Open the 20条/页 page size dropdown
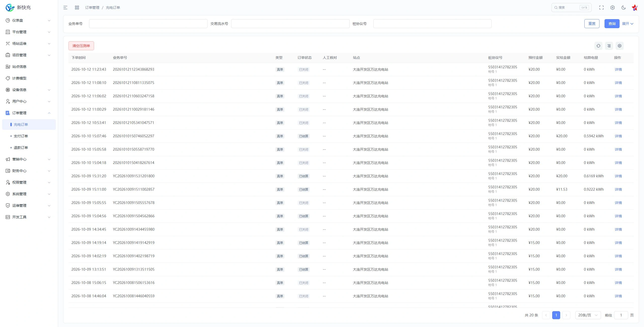 tap(588, 315)
